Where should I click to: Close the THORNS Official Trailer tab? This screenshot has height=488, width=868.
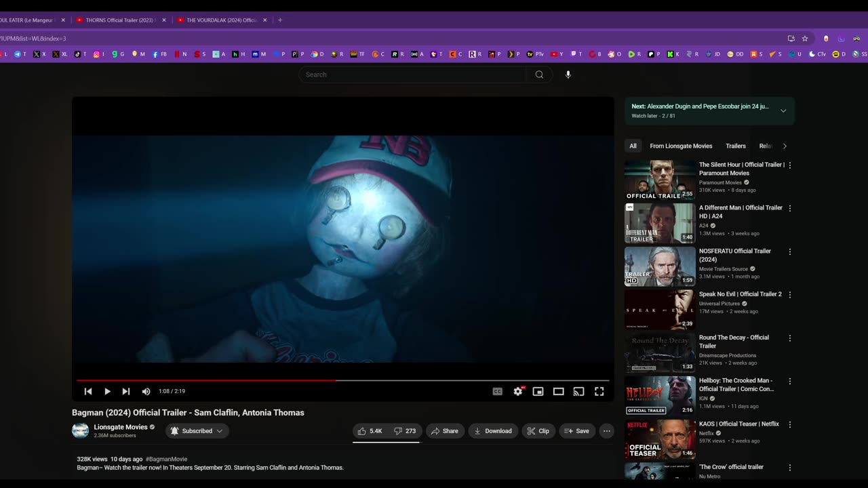pos(164,20)
